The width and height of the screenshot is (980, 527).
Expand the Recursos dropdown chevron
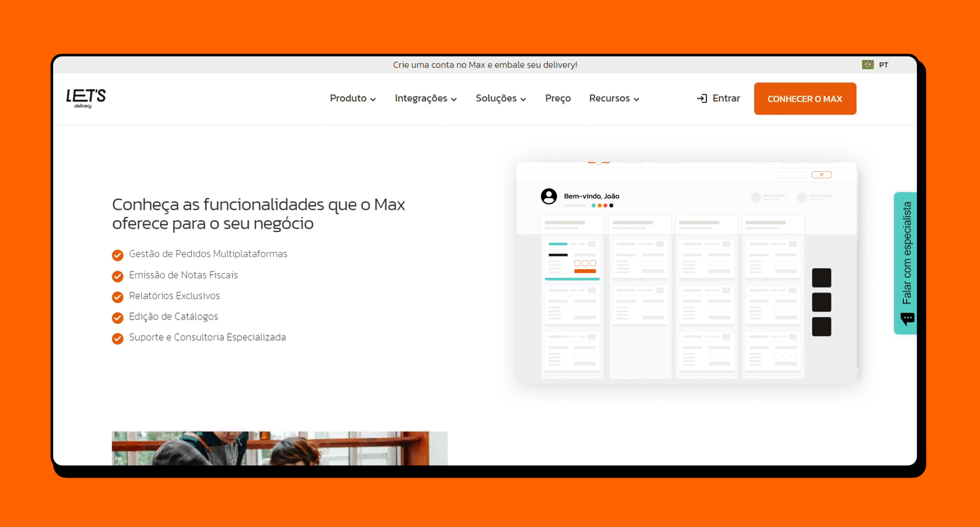coord(636,100)
